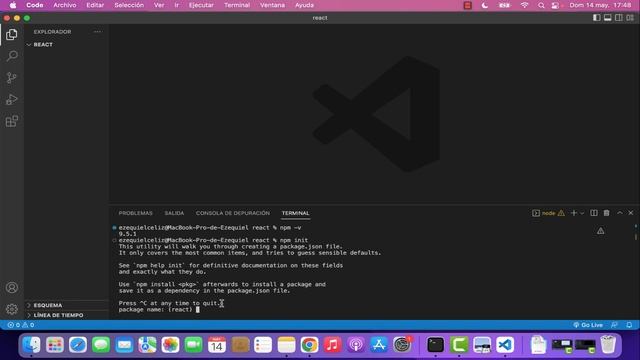Open the Ejecutar menu
This screenshot has height=360, width=640.
pyautogui.click(x=201, y=5)
